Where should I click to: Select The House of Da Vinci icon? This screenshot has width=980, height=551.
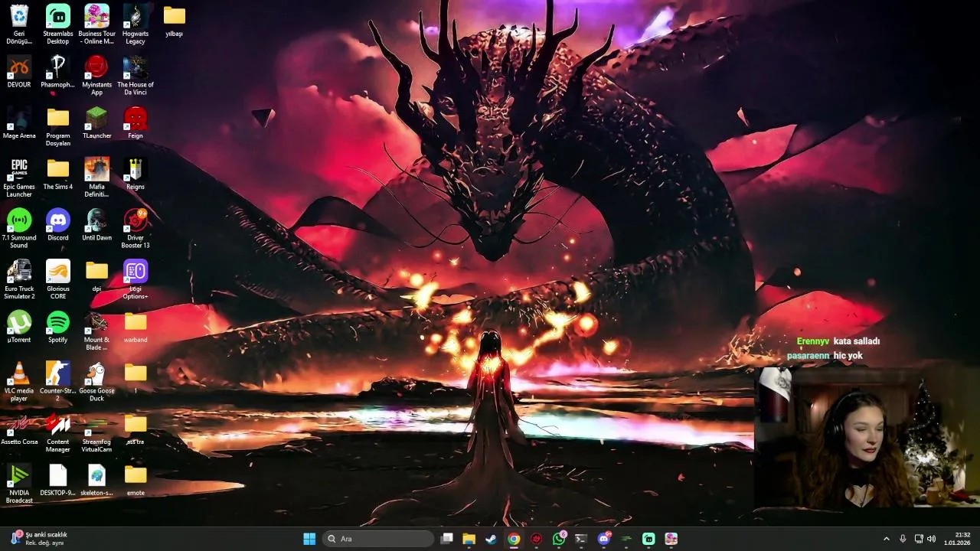tap(136, 75)
